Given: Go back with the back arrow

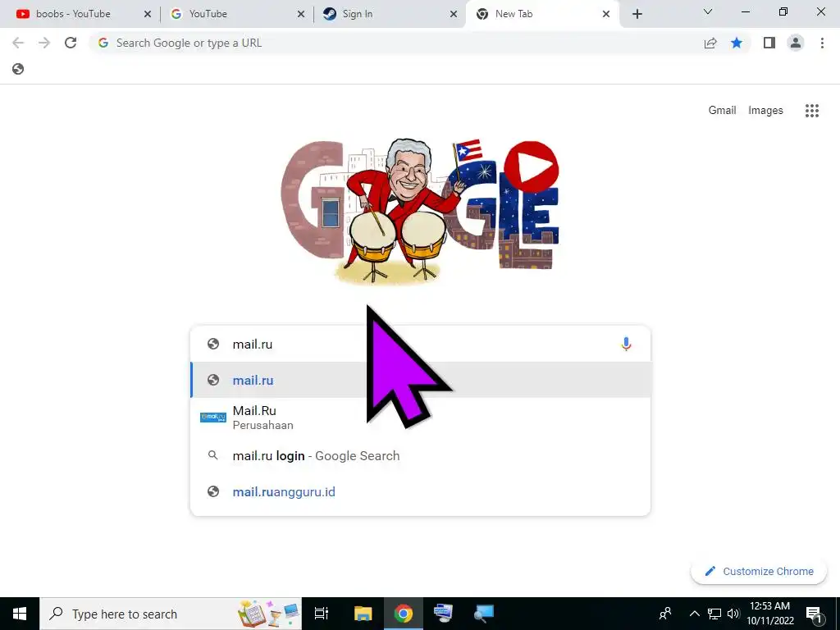Looking at the screenshot, I should click(x=18, y=43).
